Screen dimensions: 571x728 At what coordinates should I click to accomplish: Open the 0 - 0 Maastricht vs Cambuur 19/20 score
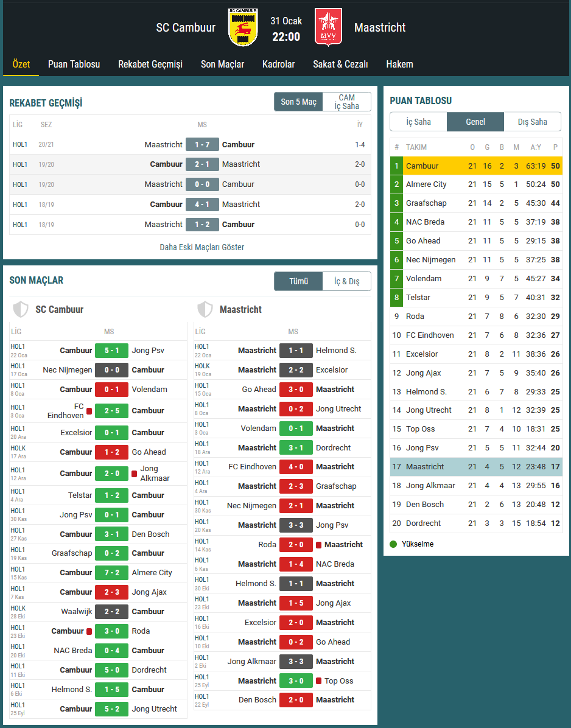(x=202, y=184)
